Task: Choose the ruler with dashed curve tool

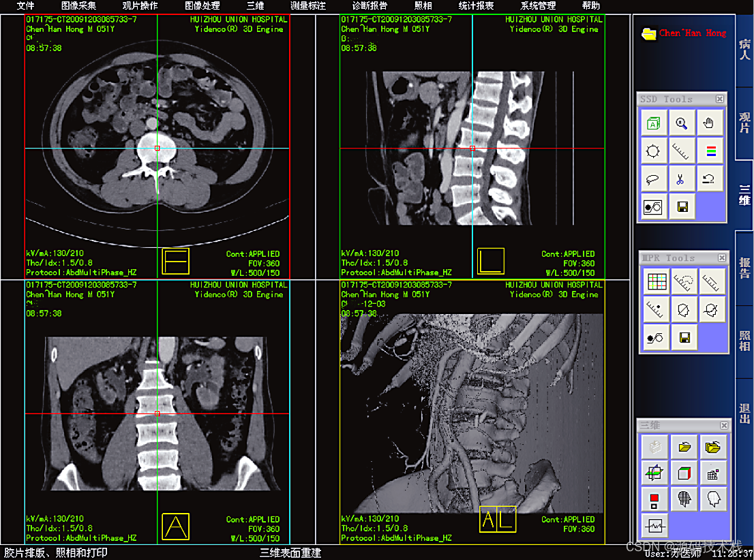Action: coord(683,282)
